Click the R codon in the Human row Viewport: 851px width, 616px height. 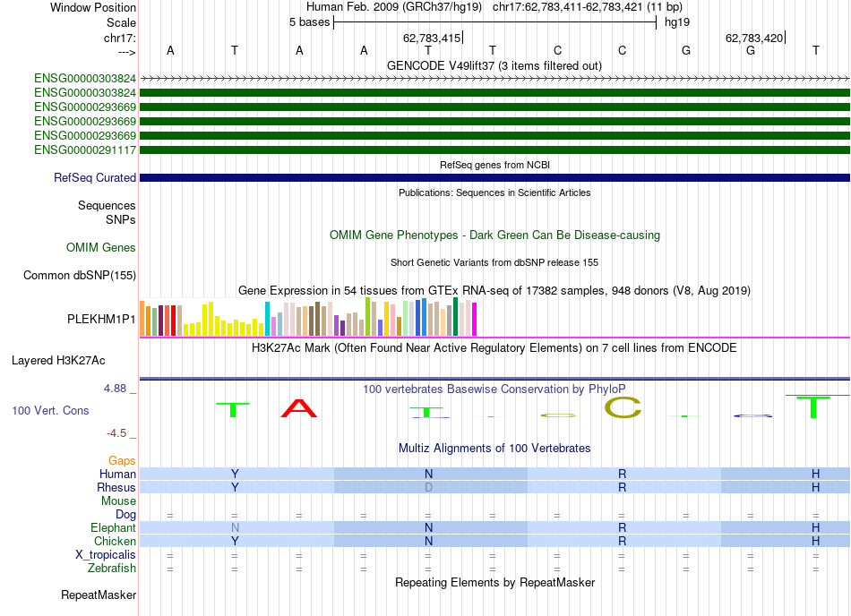point(622,474)
